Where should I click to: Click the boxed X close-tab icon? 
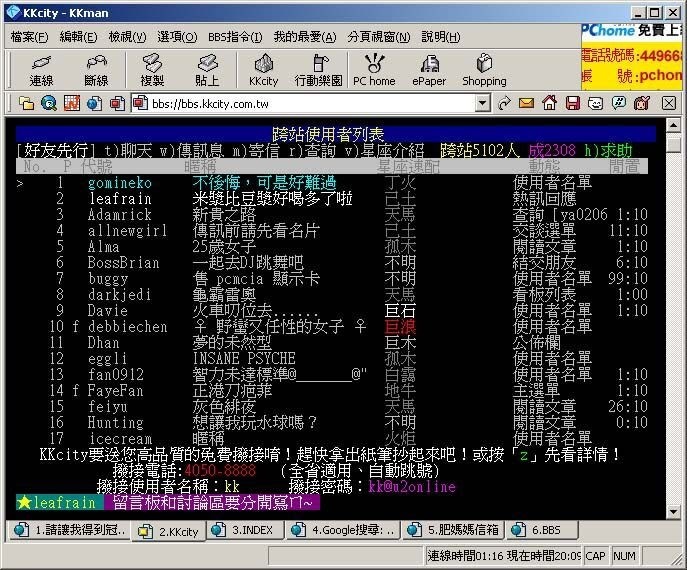669,103
